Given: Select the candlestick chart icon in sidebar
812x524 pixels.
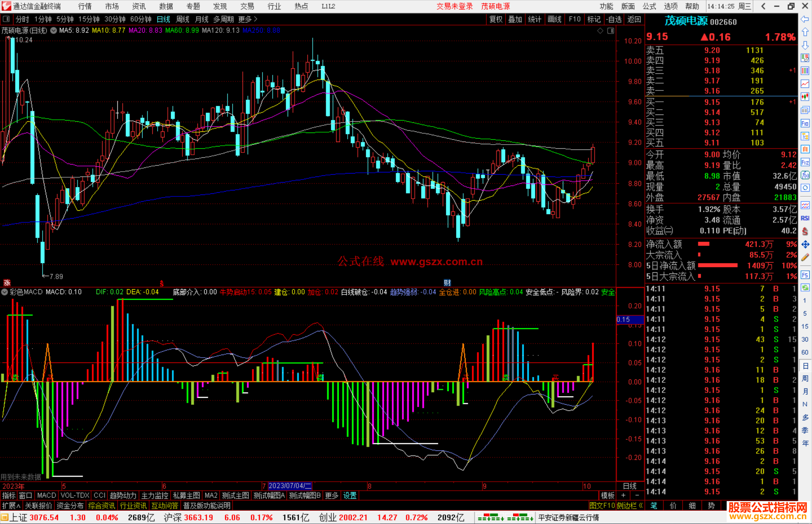Looking at the screenshot, I should pyautogui.click(x=805, y=97).
